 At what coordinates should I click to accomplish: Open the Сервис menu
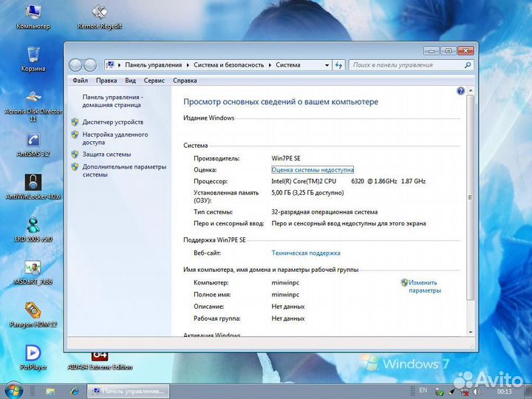point(154,81)
